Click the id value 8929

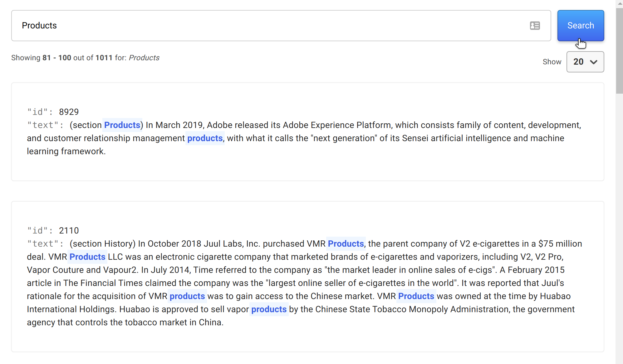click(69, 112)
